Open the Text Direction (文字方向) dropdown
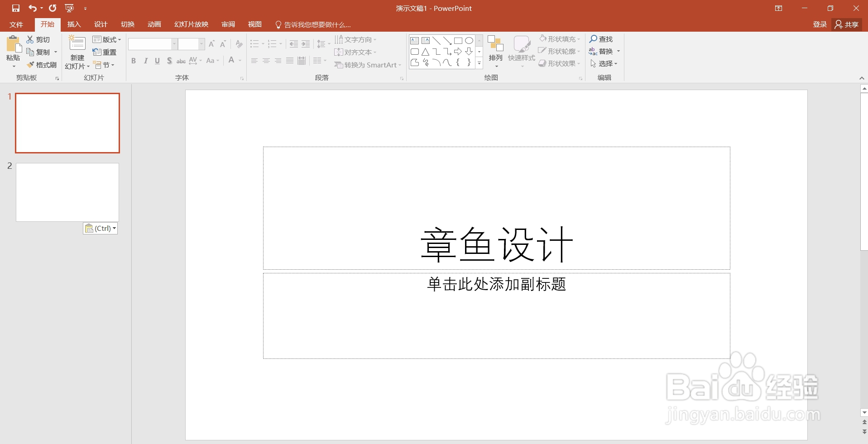The width and height of the screenshot is (868, 444). (x=355, y=39)
